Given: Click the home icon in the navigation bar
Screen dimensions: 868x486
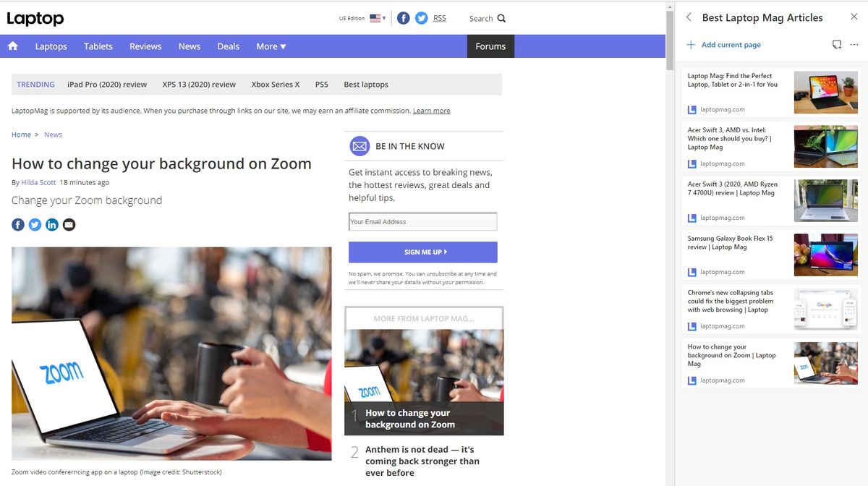Looking at the screenshot, I should coord(13,46).
